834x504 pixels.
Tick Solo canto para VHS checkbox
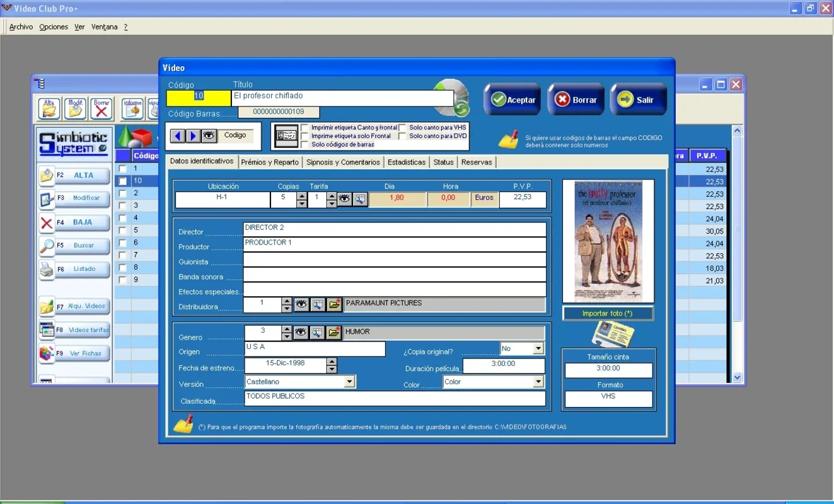402,128
